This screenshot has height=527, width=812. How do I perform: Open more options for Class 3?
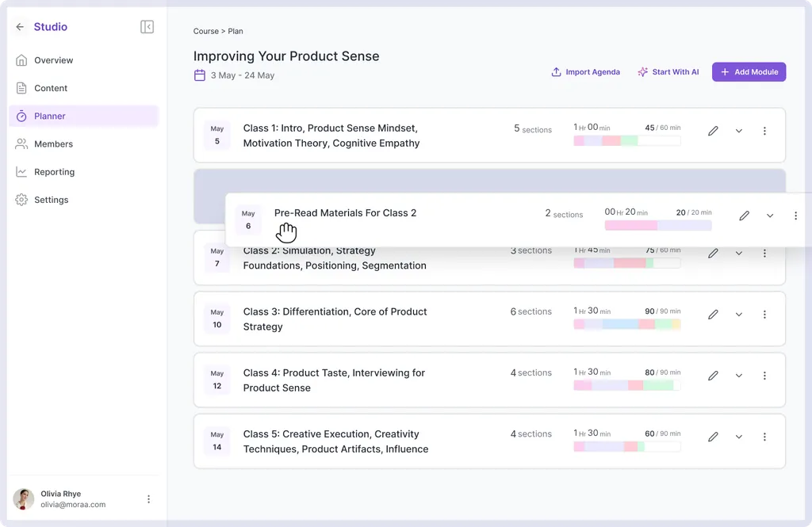pos(764,315)
